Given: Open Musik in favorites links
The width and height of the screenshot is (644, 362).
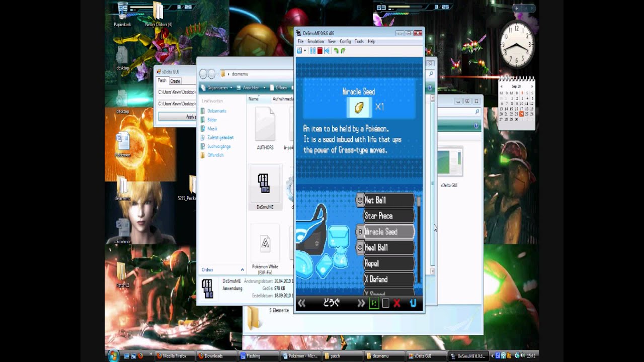Looking at the screenshot, I should point(208,129).
